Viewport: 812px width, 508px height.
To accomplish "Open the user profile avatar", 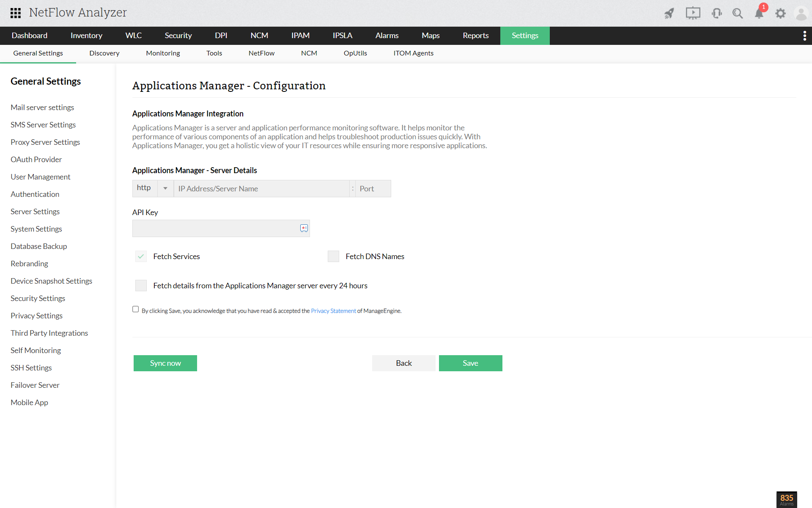I will tap(801, 14).
